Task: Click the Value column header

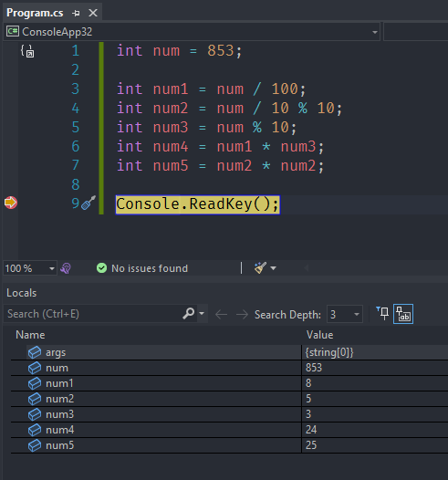Action: click(x=319, y=335)
